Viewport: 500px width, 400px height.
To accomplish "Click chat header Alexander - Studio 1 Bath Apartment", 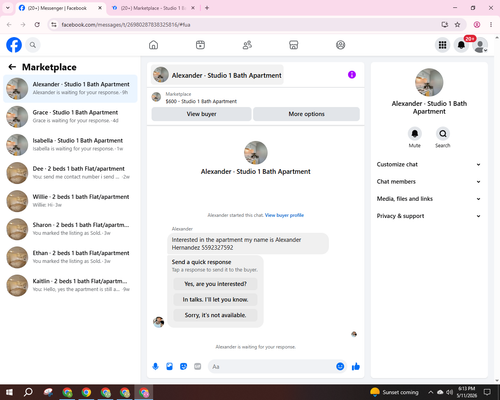I will coord(217,75).
